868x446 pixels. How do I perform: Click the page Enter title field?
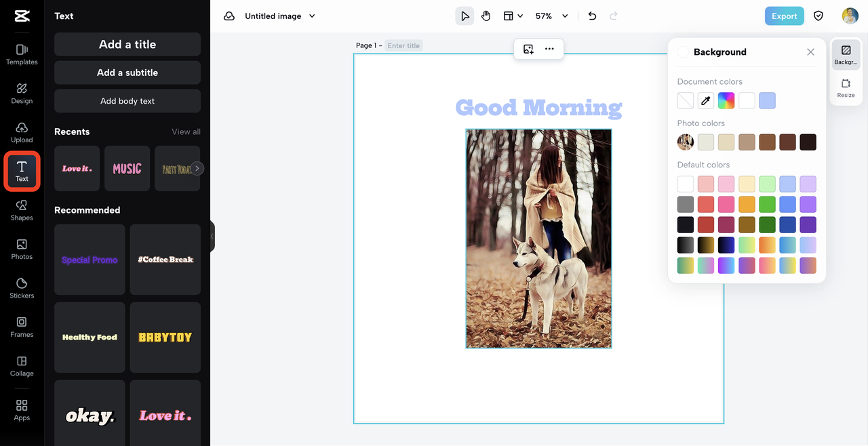[404, 45]
